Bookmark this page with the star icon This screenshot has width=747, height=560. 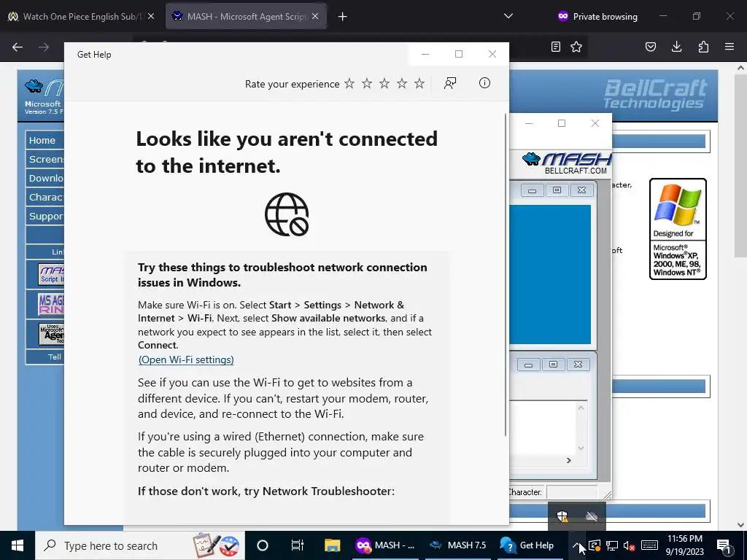point(576,47)
